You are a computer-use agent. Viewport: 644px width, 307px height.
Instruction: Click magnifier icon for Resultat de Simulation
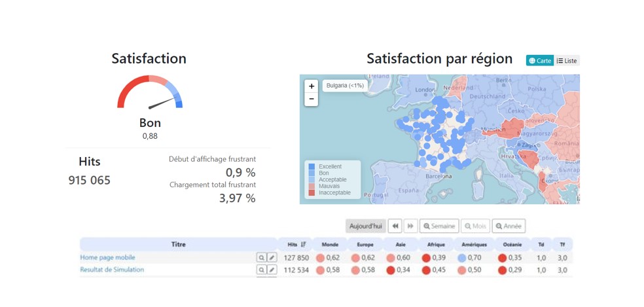[261, 270]
